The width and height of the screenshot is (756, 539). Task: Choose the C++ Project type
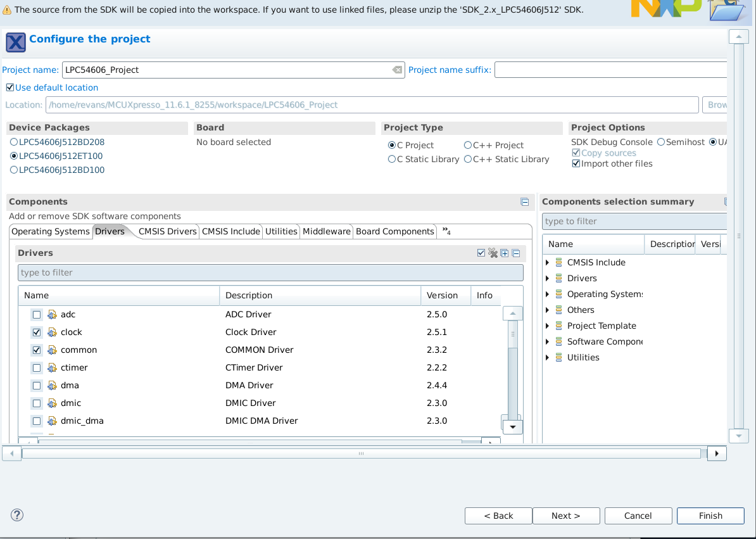coord(468,145)
